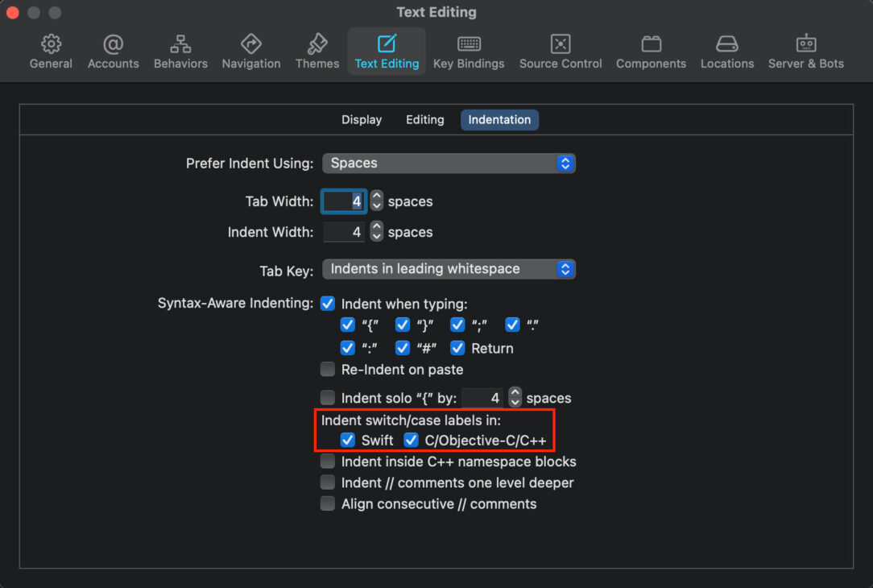The height and width of the screenshot is (588, 873).
Task: Select the Indentation tab
Action: 499,120
